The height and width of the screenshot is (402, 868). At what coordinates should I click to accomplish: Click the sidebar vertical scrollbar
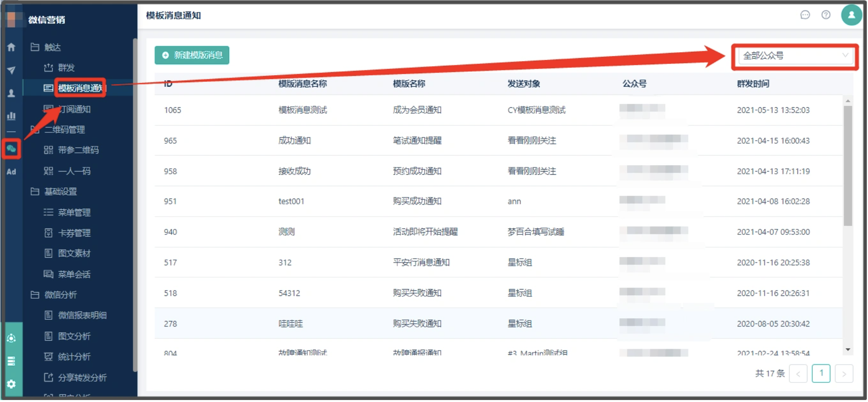pos(135,205)
